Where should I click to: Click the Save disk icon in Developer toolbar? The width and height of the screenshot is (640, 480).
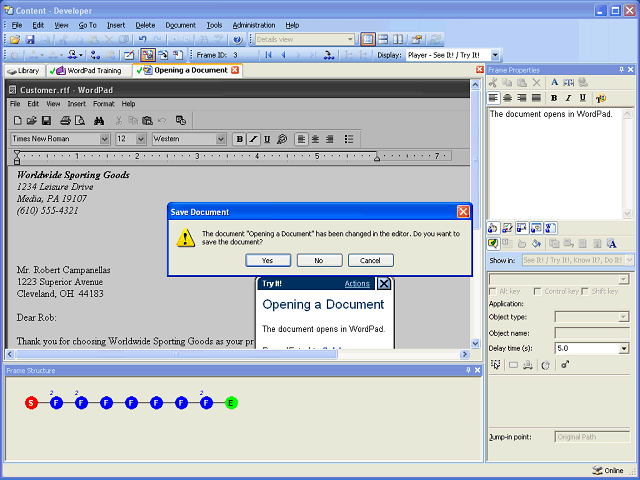[x=30, y=40]
